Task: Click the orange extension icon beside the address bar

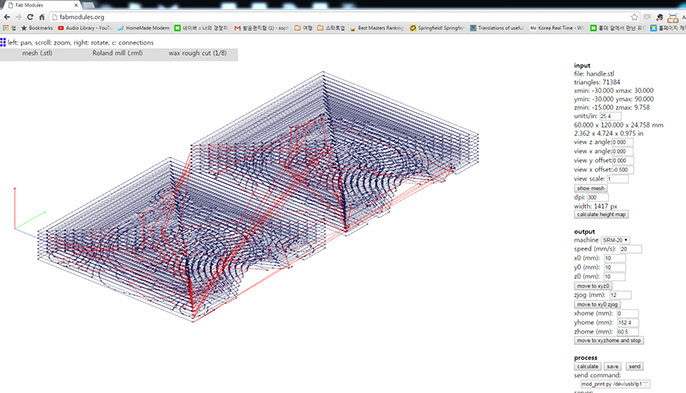Action: [x=673, y=18]
